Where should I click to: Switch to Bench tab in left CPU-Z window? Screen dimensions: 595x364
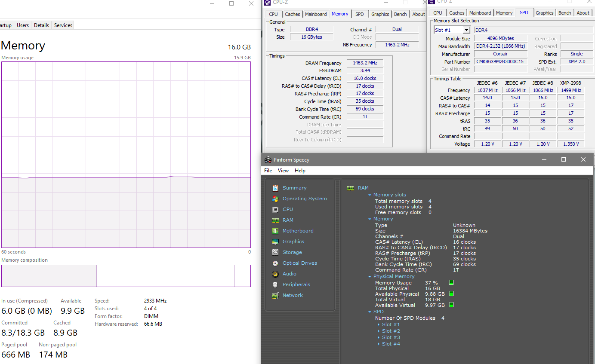(400, 14)
